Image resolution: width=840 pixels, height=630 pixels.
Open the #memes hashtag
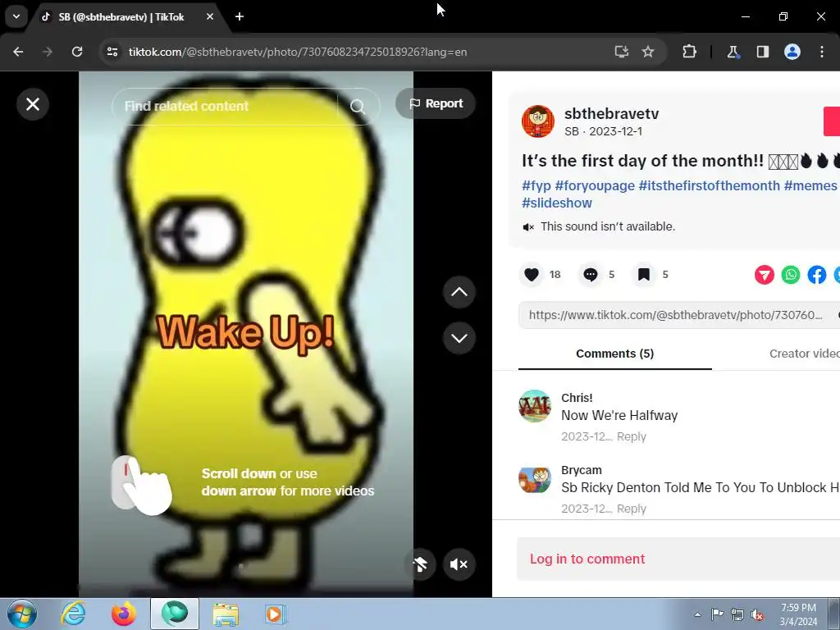pyautogui.click(x=810, y=185)
